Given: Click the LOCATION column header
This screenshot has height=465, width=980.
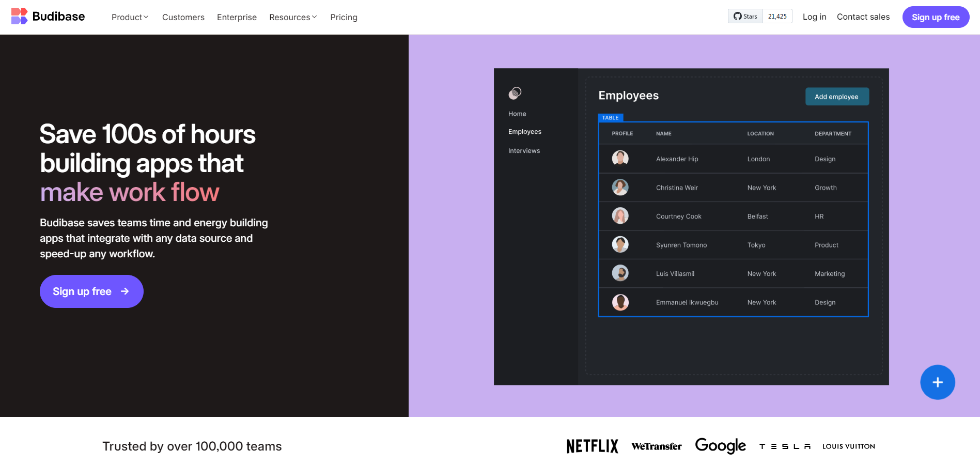Looking at the screenshot, I should coord(760,134).
